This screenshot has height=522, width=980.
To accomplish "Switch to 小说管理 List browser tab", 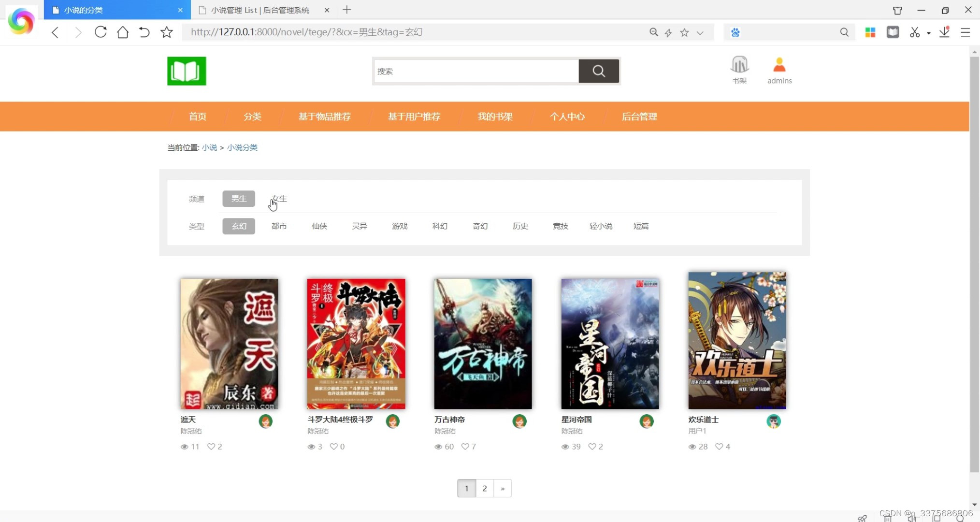I will pos(260,10).
